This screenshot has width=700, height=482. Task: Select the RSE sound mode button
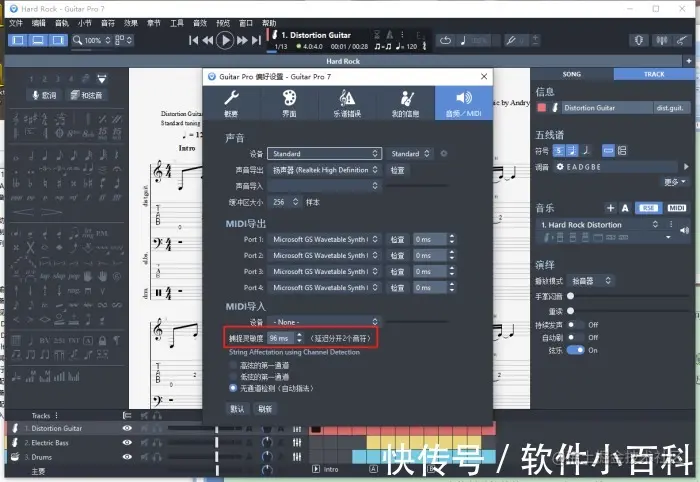648,208
